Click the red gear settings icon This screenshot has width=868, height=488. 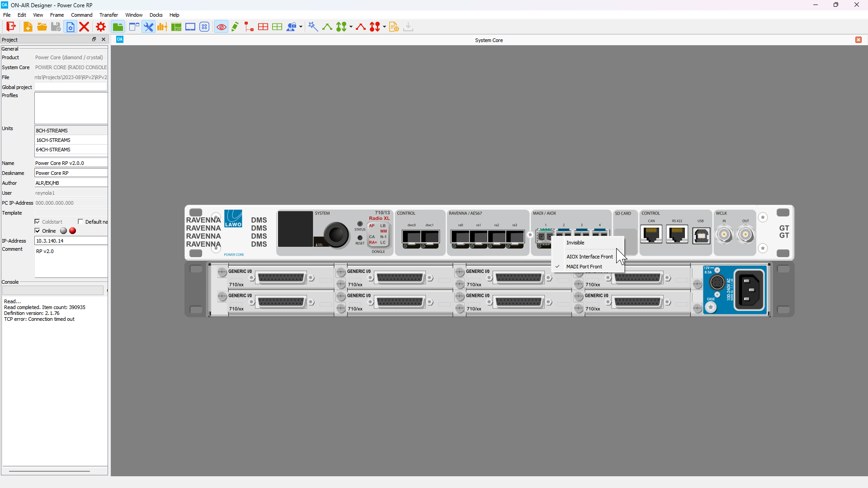tap(101, 27)
